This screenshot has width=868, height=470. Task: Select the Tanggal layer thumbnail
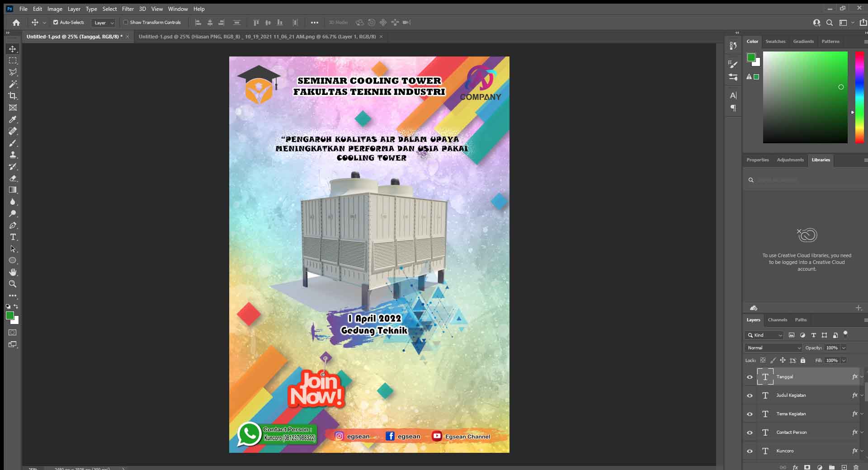pos(765,377)
